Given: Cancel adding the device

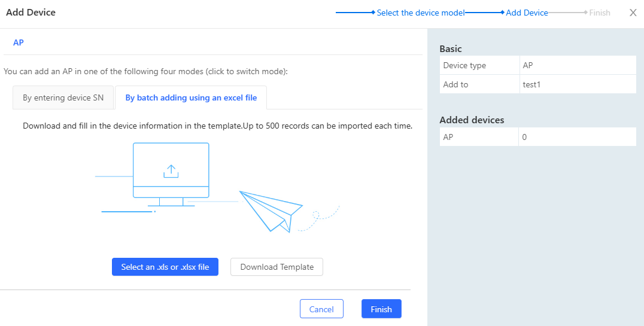Looking at the screenshot, I should tap(321, 309).
